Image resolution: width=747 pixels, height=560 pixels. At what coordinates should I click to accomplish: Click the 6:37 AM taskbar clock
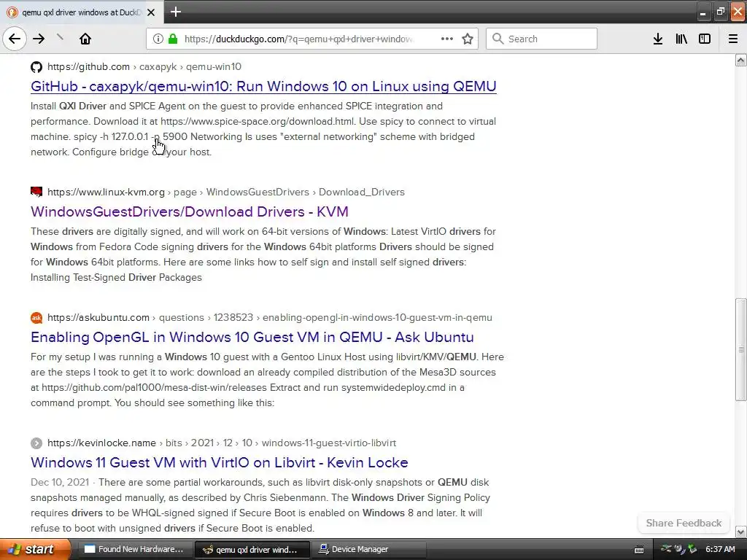720,549
